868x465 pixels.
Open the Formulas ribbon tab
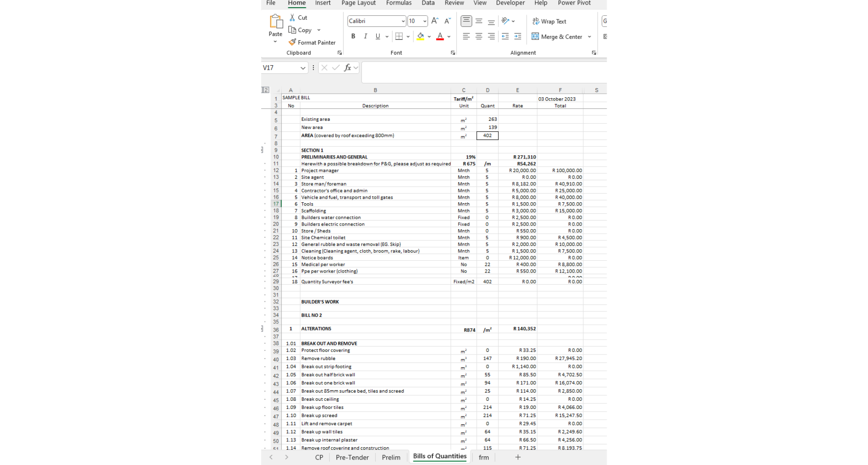[398, 3]
